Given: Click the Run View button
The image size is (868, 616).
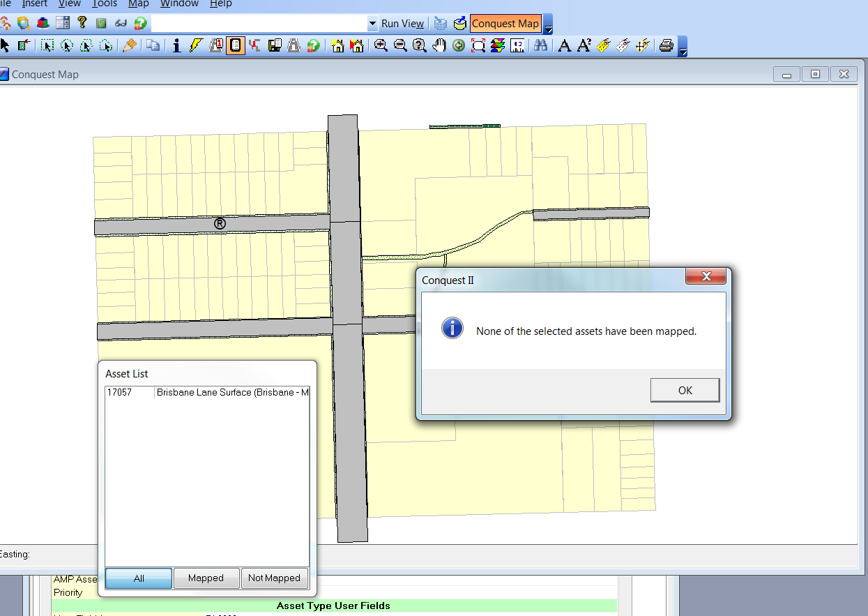Looking at the screenshot, I should tap(402, 24).
